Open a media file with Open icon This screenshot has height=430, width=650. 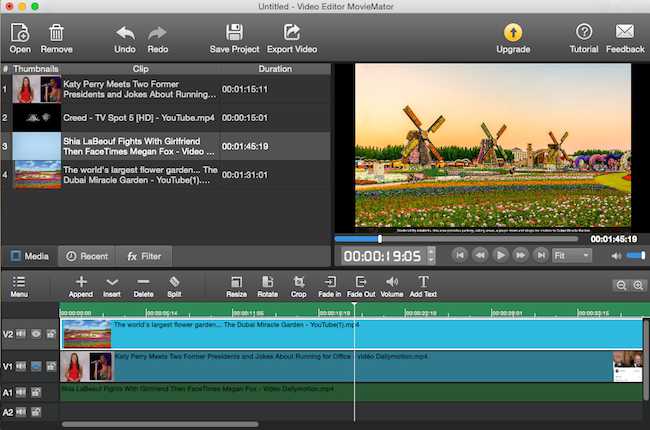[x=20, y=38]
